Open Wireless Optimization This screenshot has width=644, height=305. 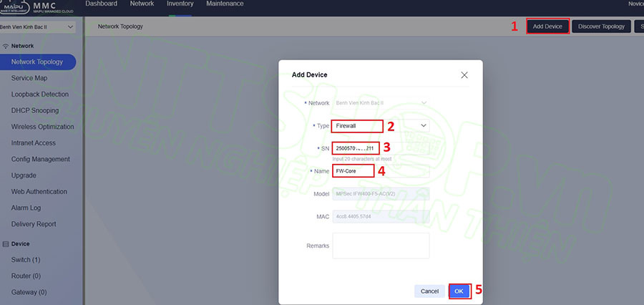point(43,127)
